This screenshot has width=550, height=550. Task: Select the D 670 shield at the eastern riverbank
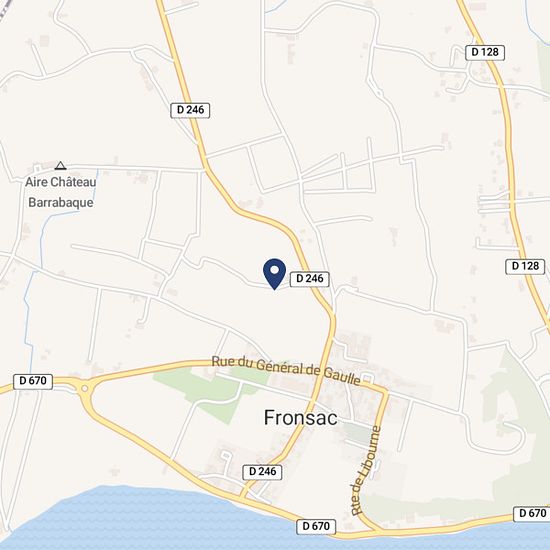(532, 514)
